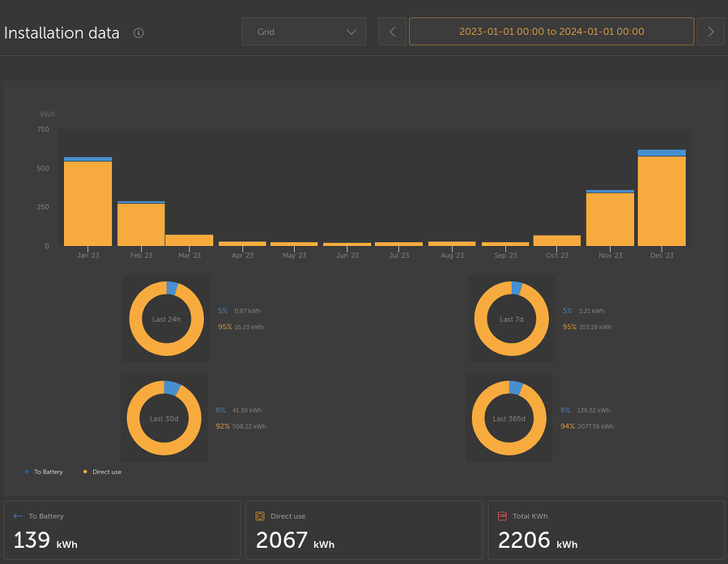Click the Nov '23 bar in chart
The image size is (728, 564).
(x=610, y=218)
